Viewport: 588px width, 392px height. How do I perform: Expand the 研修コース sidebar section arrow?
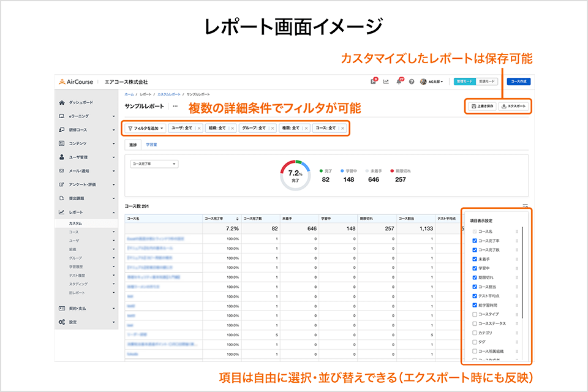(x=114, y=130)
